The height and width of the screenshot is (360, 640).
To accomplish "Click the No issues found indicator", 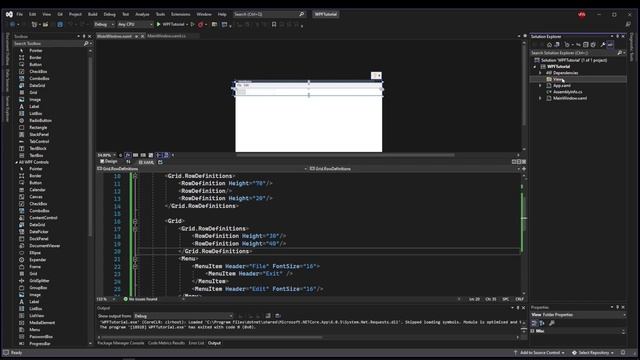I will [141, 299].
